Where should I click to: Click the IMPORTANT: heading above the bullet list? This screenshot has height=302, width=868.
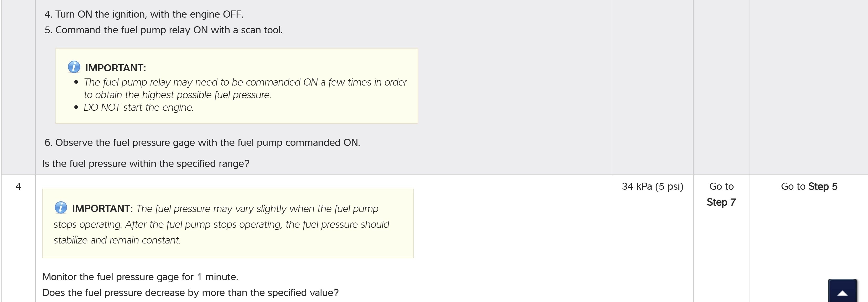[115, 68]
